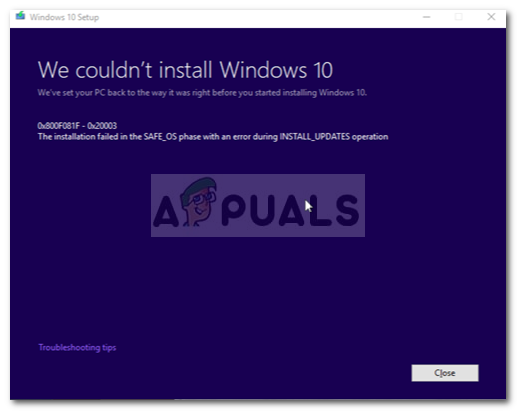
Task: Click the letter A at the logo start
Action: [x=166, y=210]
